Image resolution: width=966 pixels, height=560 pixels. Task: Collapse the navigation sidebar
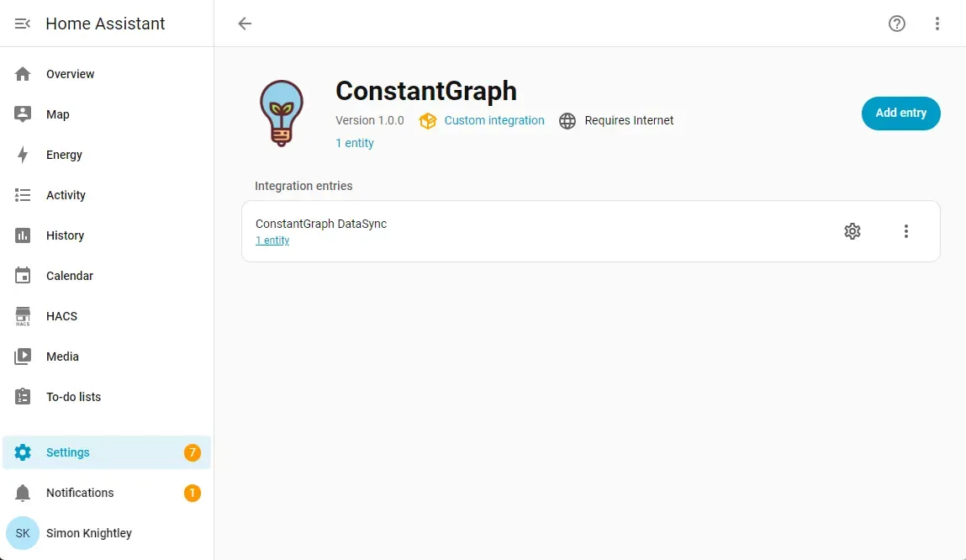tap(21, 24)
